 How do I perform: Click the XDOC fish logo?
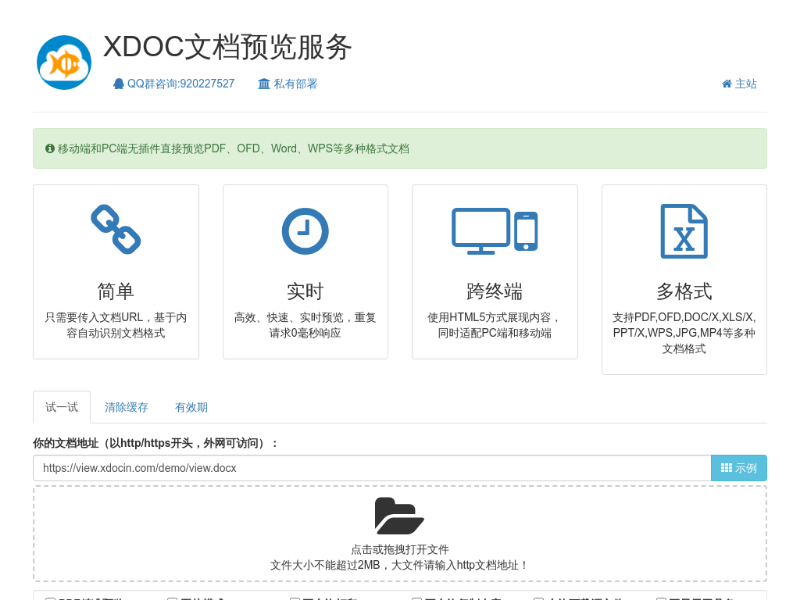pyautogui.click(x=64, y=63)
